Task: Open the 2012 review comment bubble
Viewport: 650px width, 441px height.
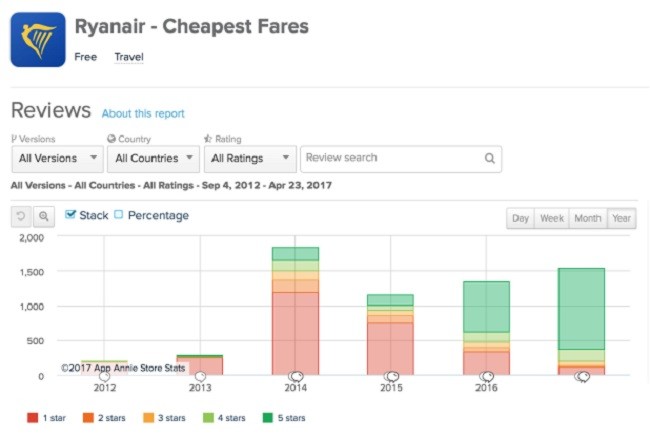Action: pyautogui.click(x=105, y=376)
